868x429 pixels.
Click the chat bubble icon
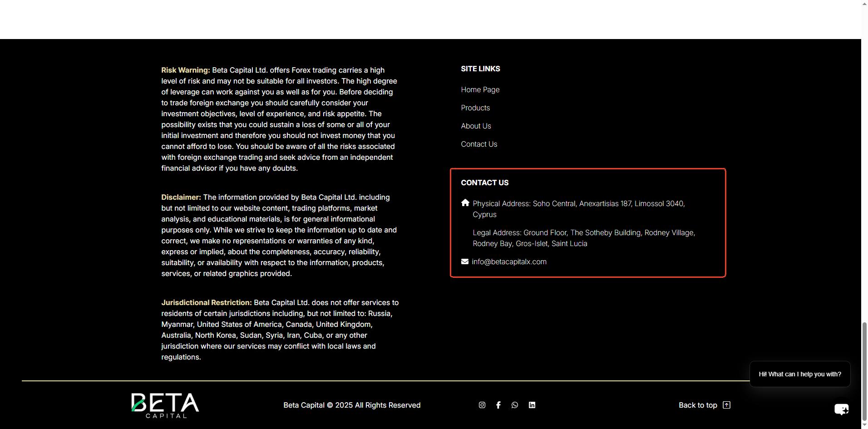[x=842, y=409]
